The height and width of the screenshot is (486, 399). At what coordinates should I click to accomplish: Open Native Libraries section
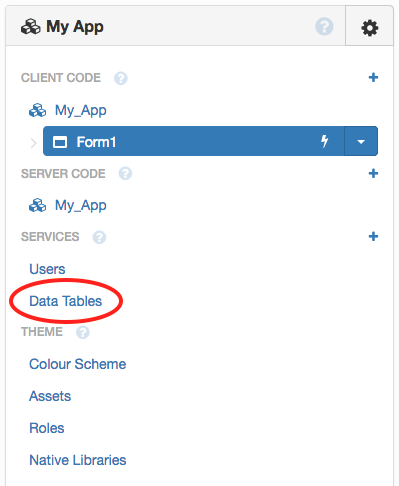coord(78,460)
